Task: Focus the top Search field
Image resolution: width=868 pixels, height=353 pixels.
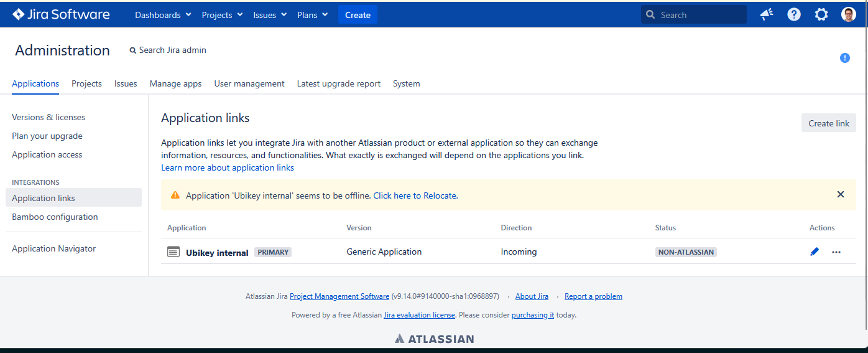Action: (x=694, y=14)
